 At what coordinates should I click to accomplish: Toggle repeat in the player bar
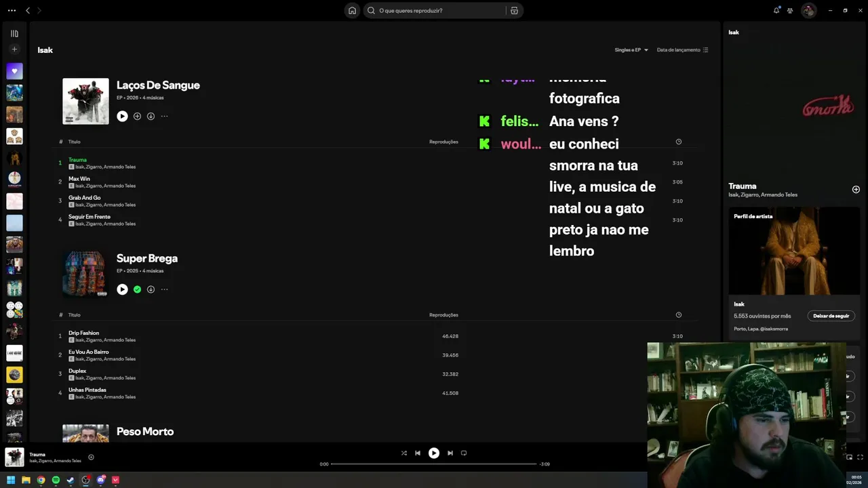pos(464,453)
